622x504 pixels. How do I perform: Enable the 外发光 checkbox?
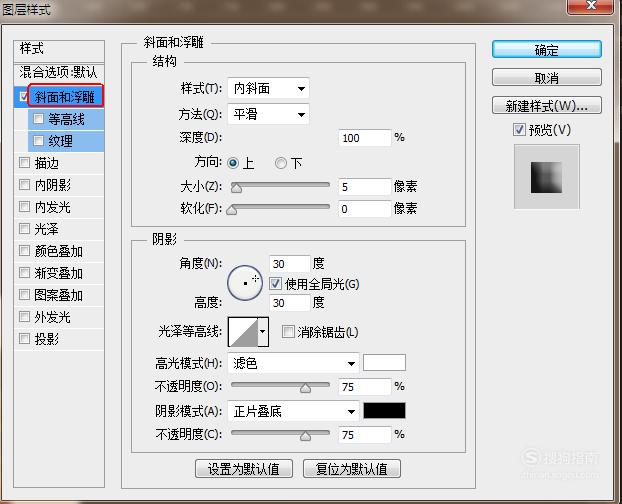coord(24,316)
